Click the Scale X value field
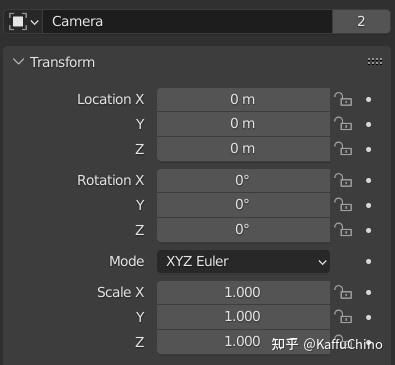The image size is (395, 365). (x=243, y=292)
